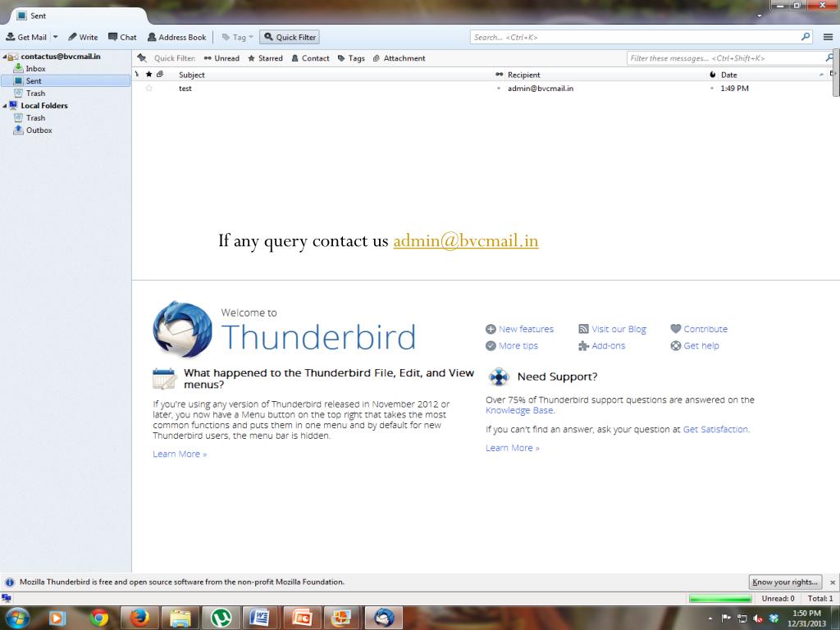Image resolution: width=840 pixels, height=630 pixels.
Task: Open the account Trash folder
Action: point(35,94)
